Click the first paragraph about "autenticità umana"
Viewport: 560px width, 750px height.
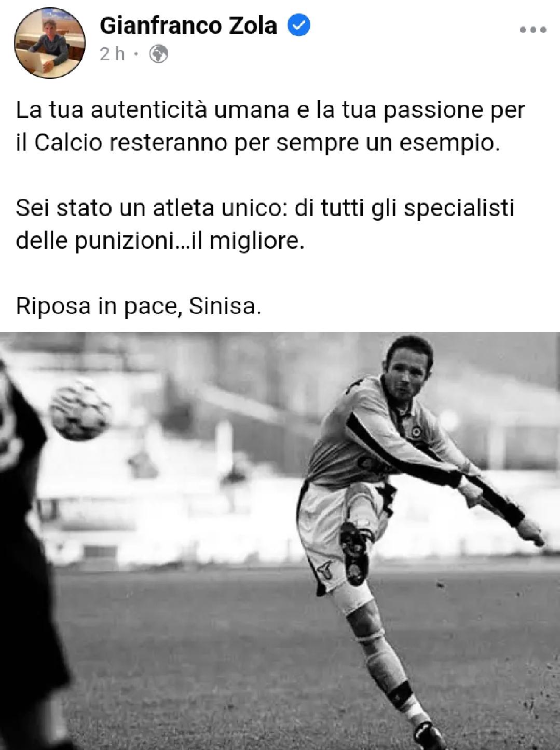[x=270, y=127]
